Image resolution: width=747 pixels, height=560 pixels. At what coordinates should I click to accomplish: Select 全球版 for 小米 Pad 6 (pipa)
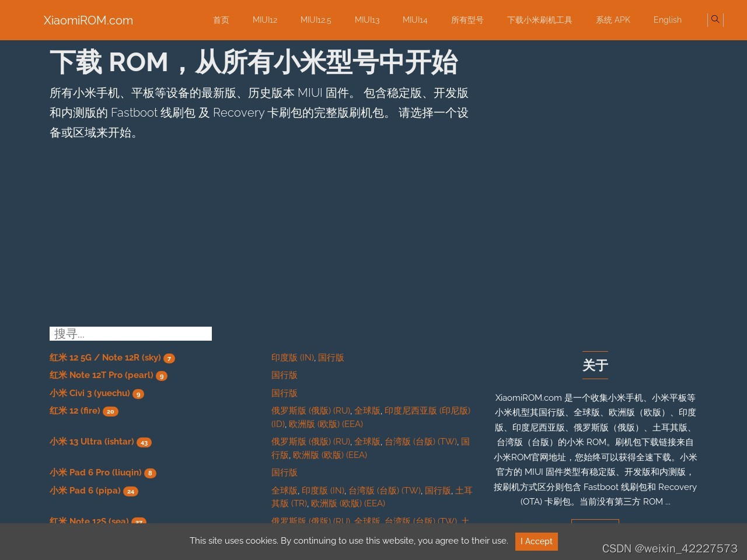(284, 491)
